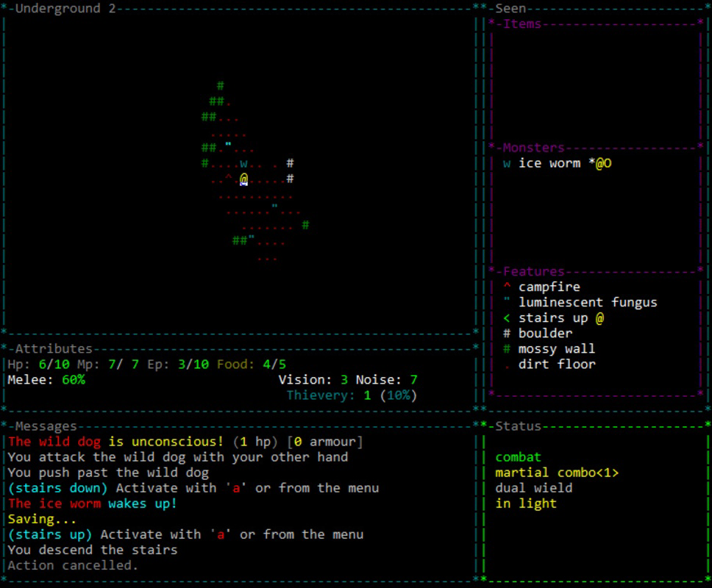The height and width of the screenshot is (588, 712).
Task: Click 'You push past the wild dog' message
Action: click(x=108, y=473)
